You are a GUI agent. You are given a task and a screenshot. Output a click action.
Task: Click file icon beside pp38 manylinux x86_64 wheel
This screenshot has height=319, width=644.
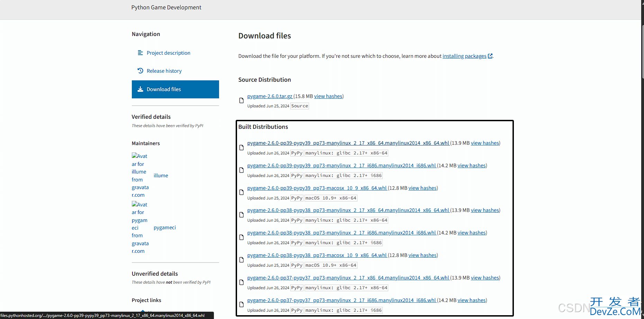242,215
